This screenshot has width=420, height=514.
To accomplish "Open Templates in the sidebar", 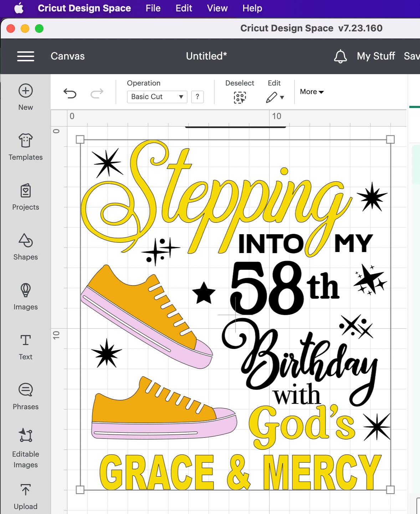I will [x=26, y=147].
